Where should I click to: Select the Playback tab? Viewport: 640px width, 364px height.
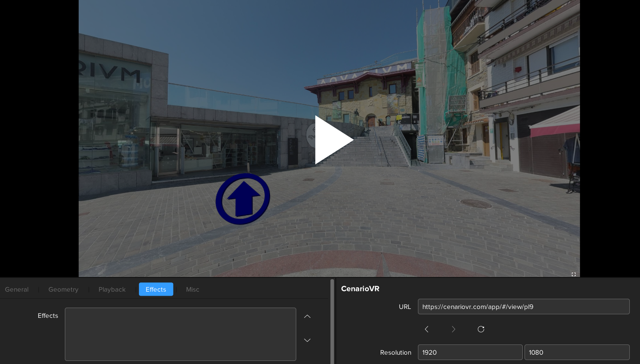112,289
